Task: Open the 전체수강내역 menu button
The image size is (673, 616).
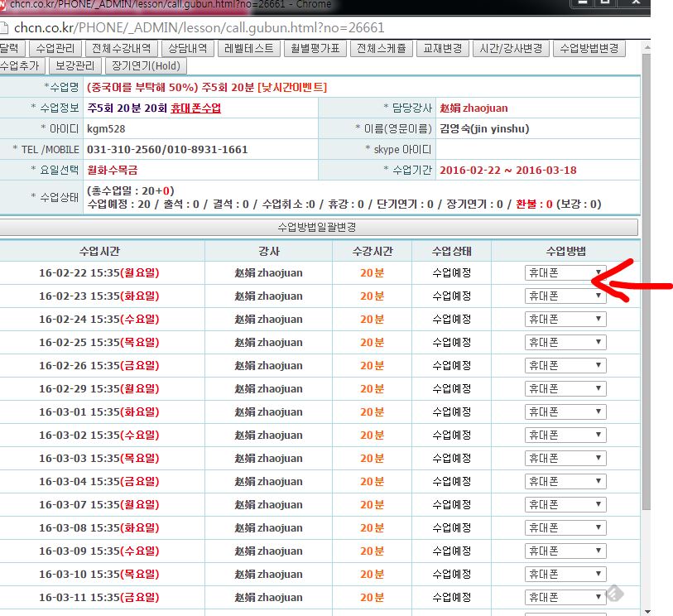Action: pos(120,49)
